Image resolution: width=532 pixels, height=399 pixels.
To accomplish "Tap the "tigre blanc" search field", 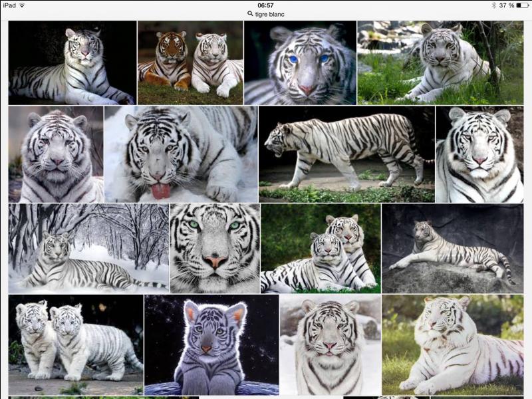I will point(266,14).
